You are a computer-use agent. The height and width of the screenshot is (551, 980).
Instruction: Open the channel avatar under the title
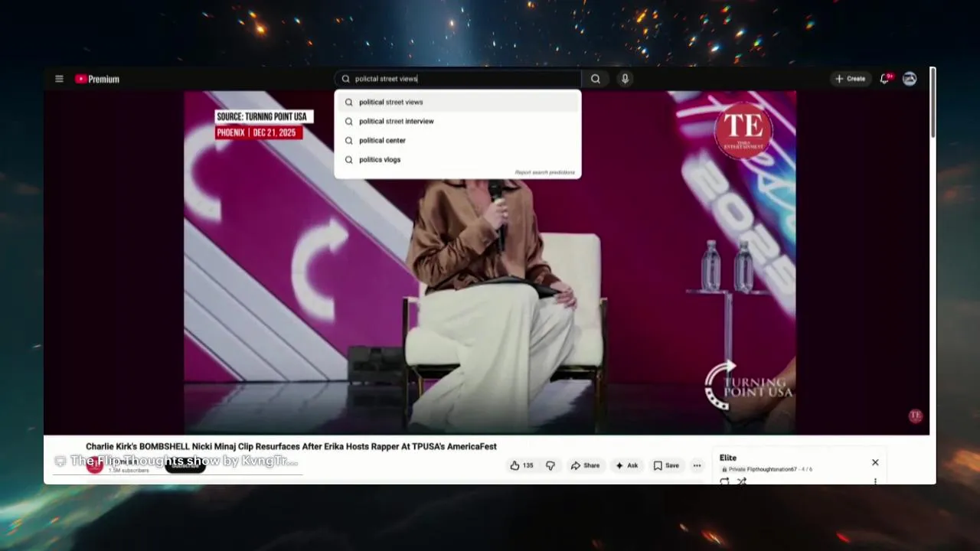[x=94, y=465]
